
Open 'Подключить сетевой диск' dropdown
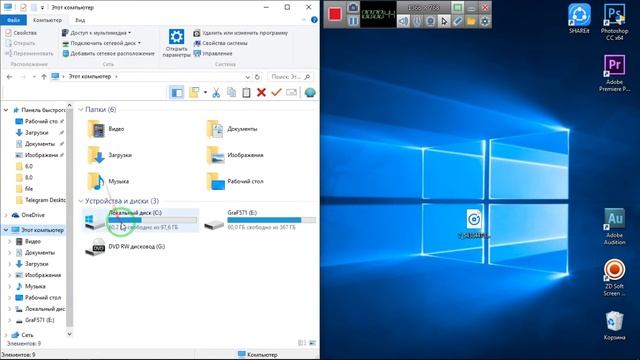tap(101, 43)
